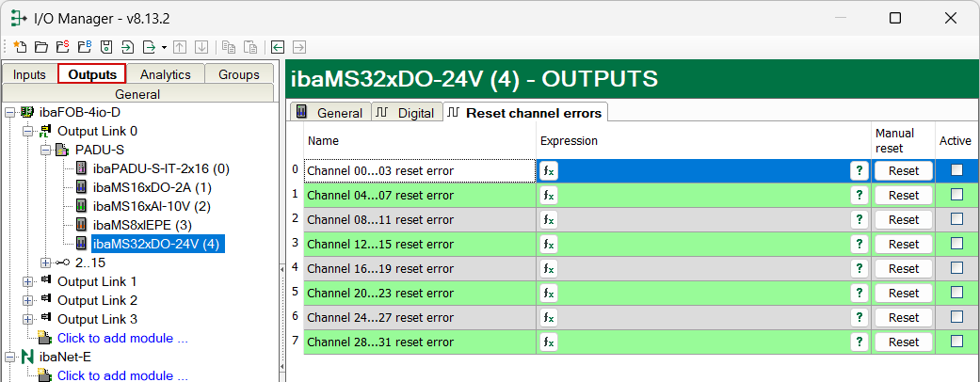Image resolution: width=980 pixels, height=382 pixels.
Task: Click the General header bar in tree panel
Action: click(138, 94)
